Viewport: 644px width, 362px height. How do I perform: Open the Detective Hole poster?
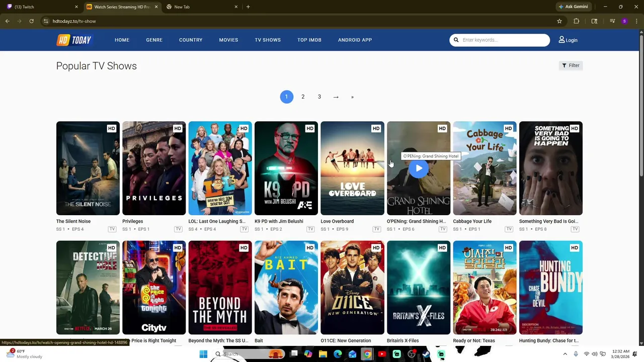click(x=88, y=288)
